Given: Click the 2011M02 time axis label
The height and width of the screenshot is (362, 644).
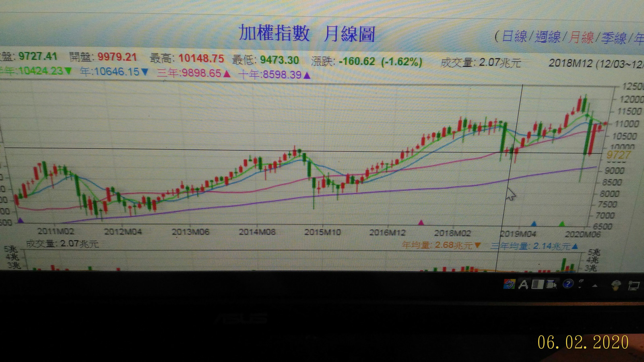Looking at the screenshot, I should (56, 231).
